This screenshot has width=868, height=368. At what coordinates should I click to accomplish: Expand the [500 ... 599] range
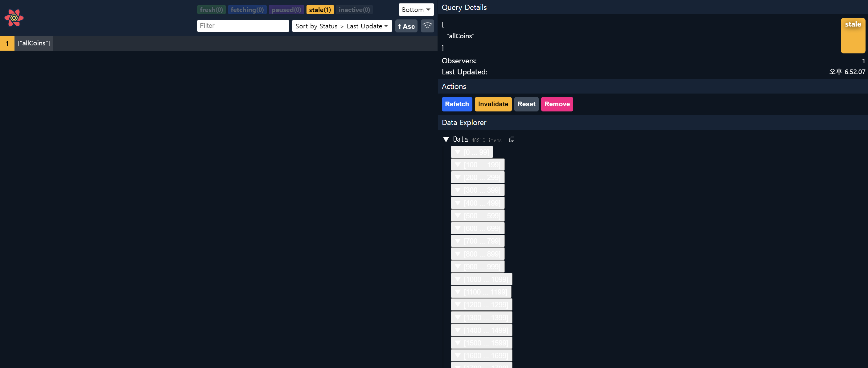(x=477, y=215)
